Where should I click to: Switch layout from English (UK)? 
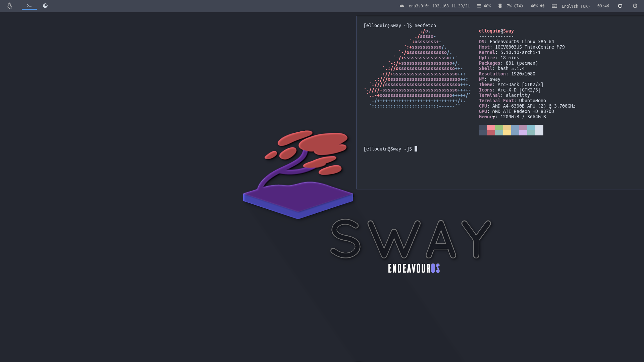[x=576, y=6]
